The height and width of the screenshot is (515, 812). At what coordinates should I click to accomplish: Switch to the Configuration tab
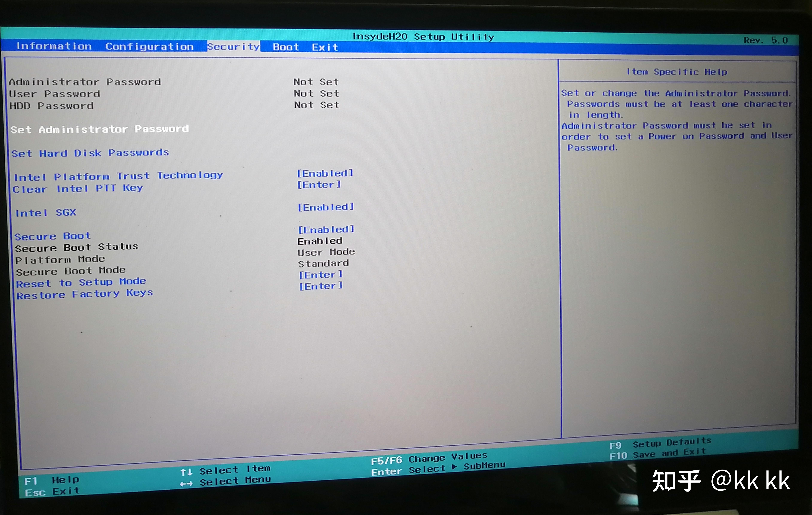click(x=149, y=47)
